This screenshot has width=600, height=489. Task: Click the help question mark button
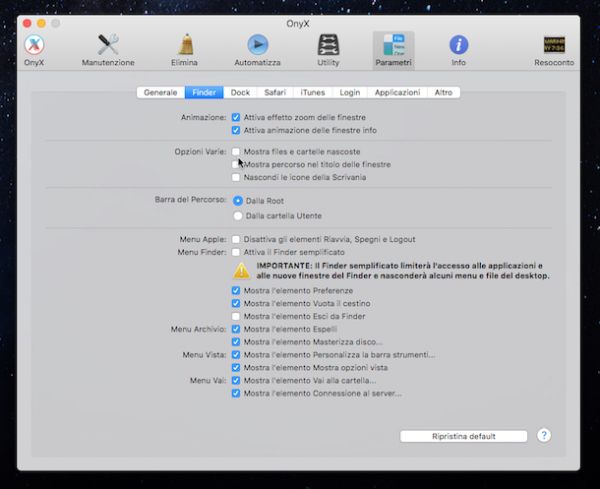pos(544,435)
